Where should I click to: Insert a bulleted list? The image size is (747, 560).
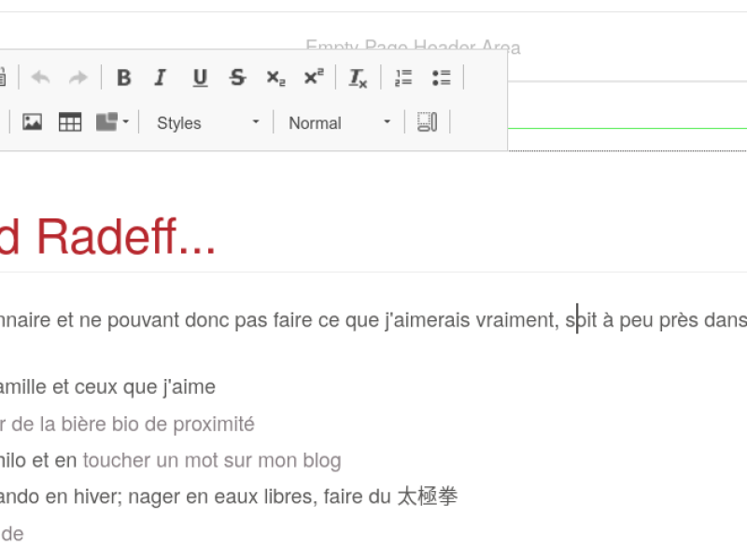point(442,77)
